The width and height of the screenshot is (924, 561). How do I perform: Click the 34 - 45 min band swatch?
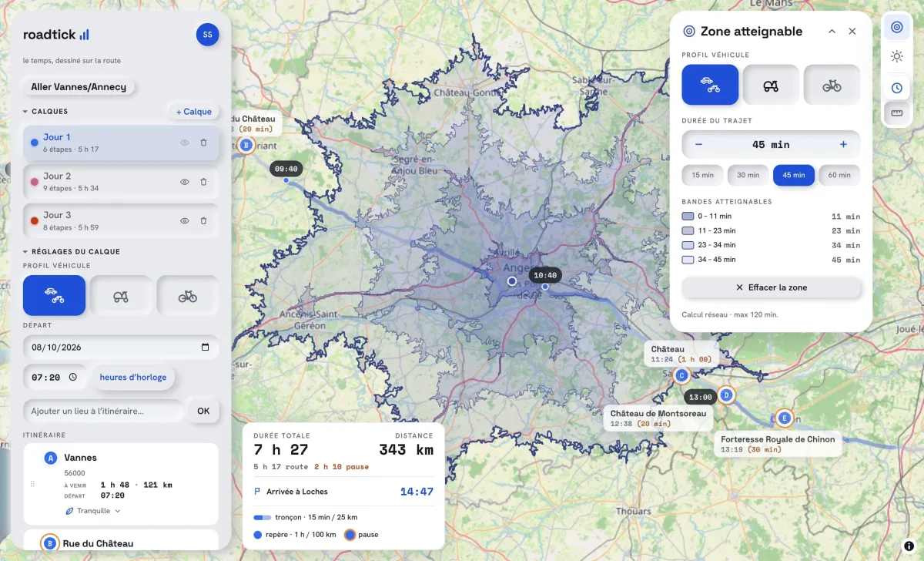[688, 260]
